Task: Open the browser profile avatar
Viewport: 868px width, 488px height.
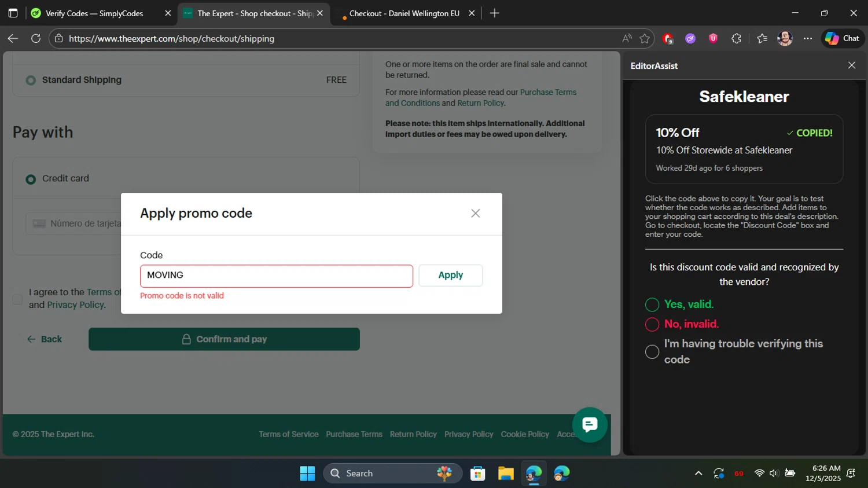Action: tap(785, 39)
